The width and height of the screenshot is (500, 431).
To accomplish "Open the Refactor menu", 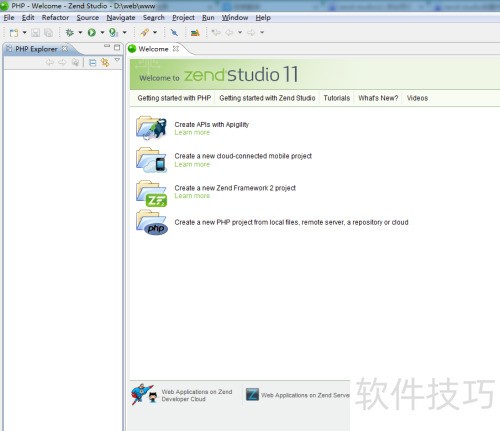I will (55, 18).
